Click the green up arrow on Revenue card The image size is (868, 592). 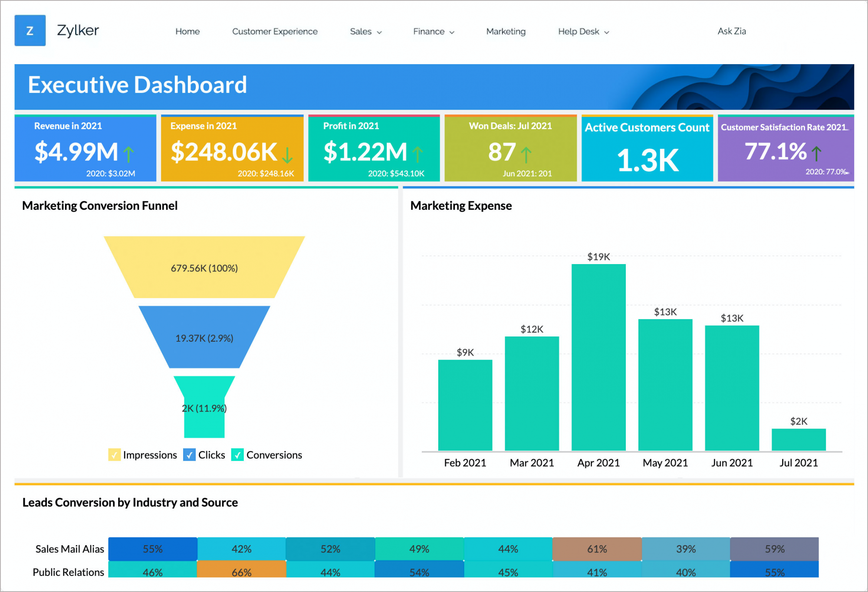click(128, 153)
